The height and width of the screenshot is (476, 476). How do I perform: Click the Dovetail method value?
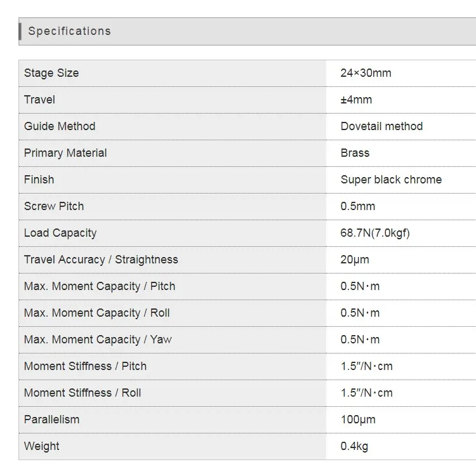(381, 126)
